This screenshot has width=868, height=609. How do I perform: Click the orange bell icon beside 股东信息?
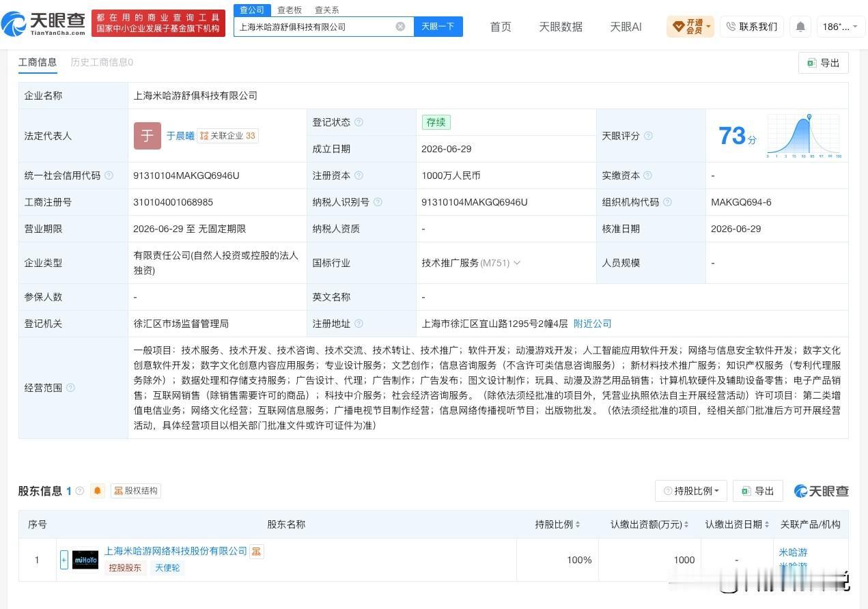(x=98, y=490)
